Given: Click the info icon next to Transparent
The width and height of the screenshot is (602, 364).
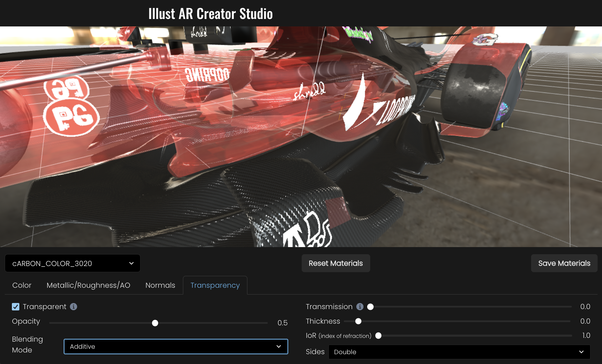Looking at the screenshot, I should pos(73,307).
